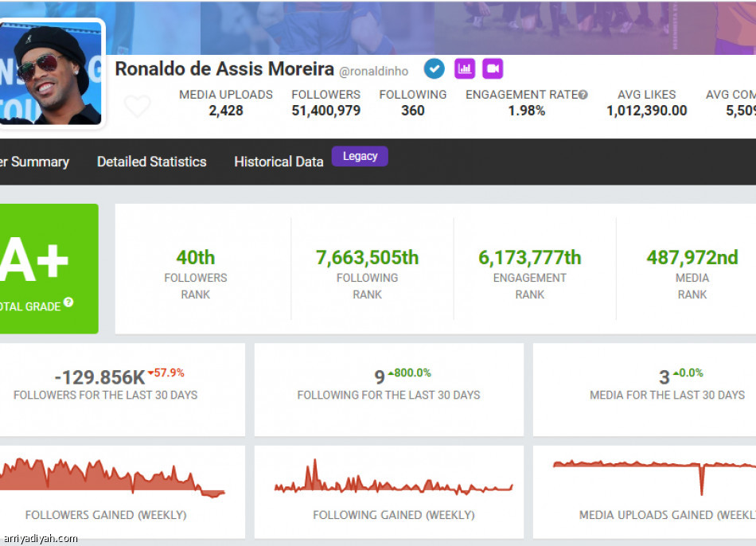Click the question mark next to Total Grade
756x546 pixels.
pos(68,302)
